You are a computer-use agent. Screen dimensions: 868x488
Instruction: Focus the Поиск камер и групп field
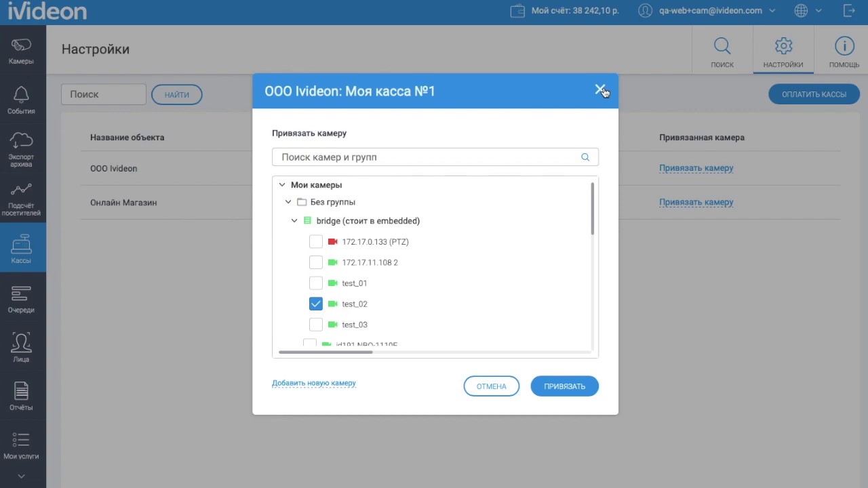point(435,157)
